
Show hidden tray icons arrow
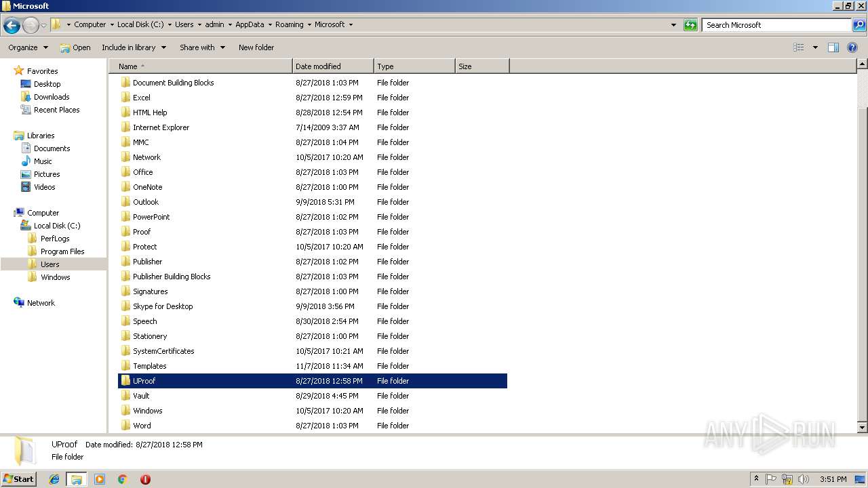(757, 479)
